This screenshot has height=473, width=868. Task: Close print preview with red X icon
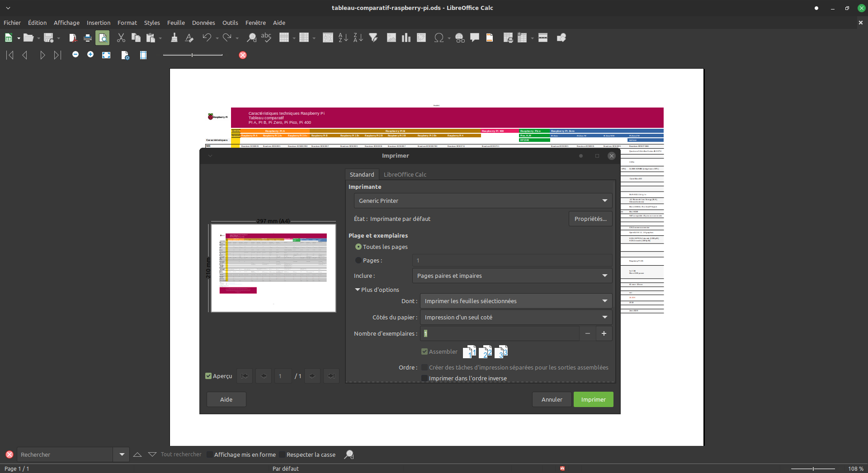243,55
